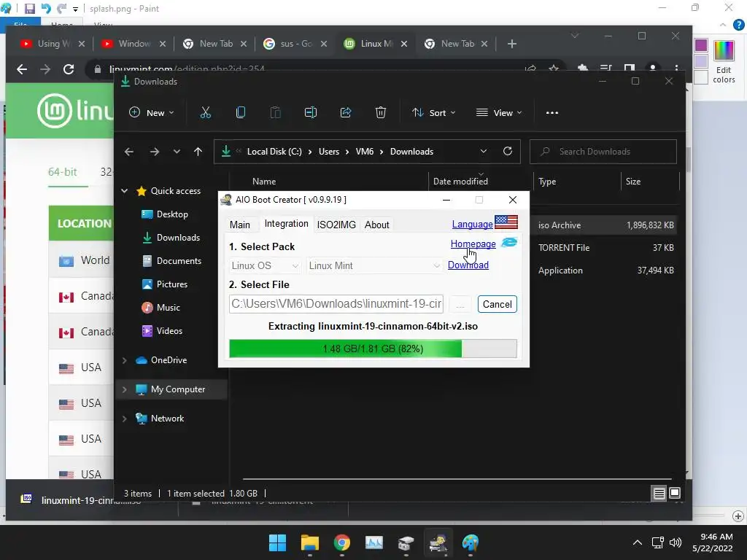Click Chrome back arrow
The width and height of the screenshot is (747, 560).
click(22, 69)
